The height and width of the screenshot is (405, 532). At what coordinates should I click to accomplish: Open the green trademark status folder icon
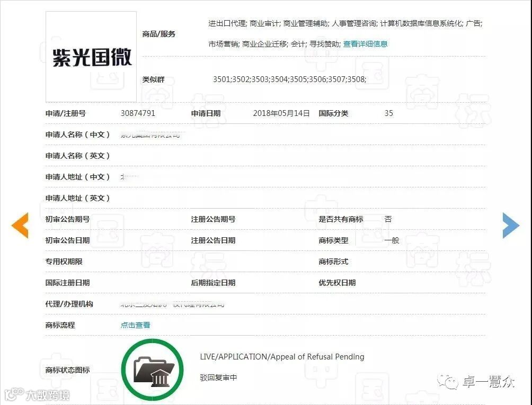pyautogui.click(x=152, y=370)
